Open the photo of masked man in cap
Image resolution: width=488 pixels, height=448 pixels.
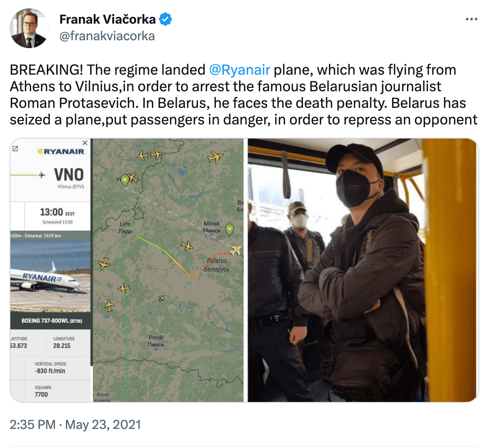point(363,270)
